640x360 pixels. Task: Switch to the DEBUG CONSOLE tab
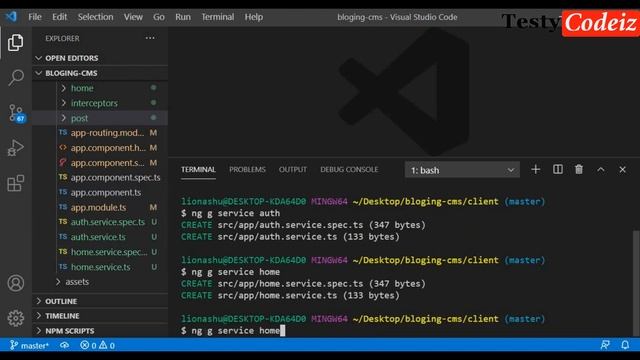pyautogui.click(x=349, y=170)
